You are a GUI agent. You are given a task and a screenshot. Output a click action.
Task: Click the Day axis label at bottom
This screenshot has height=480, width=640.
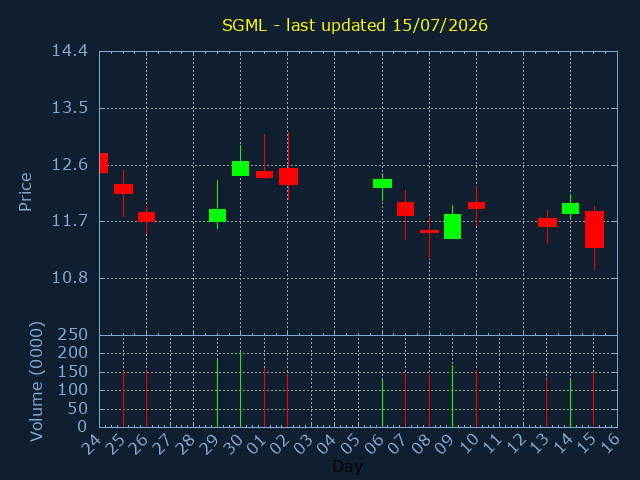(347, 466)
